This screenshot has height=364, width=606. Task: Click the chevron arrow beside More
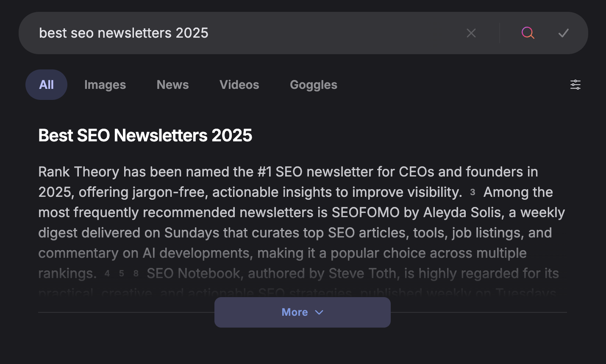coord(320,312)
